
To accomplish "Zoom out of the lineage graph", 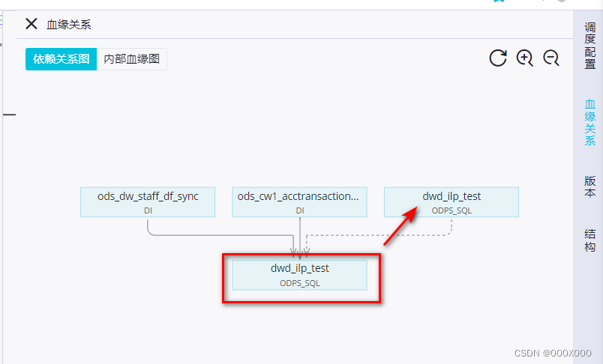I will click(551, 58).
